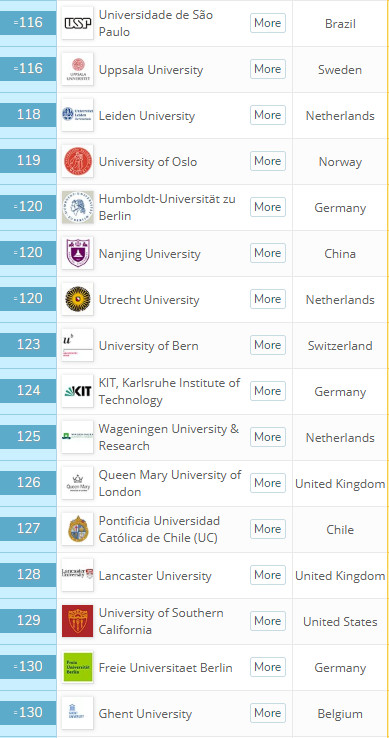
Task: Open the Utrecht University sun logo
Action: [x=78, y=299]
